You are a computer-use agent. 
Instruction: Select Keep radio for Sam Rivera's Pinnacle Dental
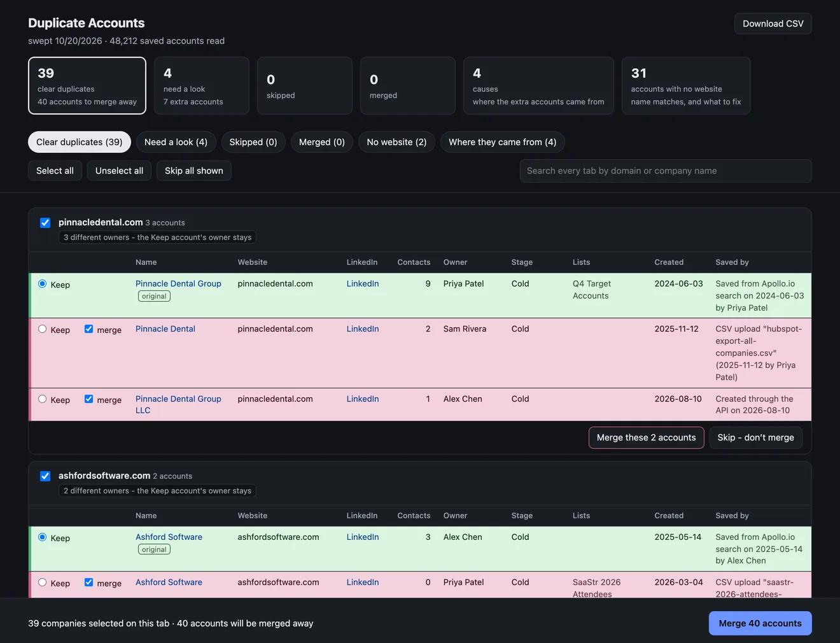coord(43,329)
